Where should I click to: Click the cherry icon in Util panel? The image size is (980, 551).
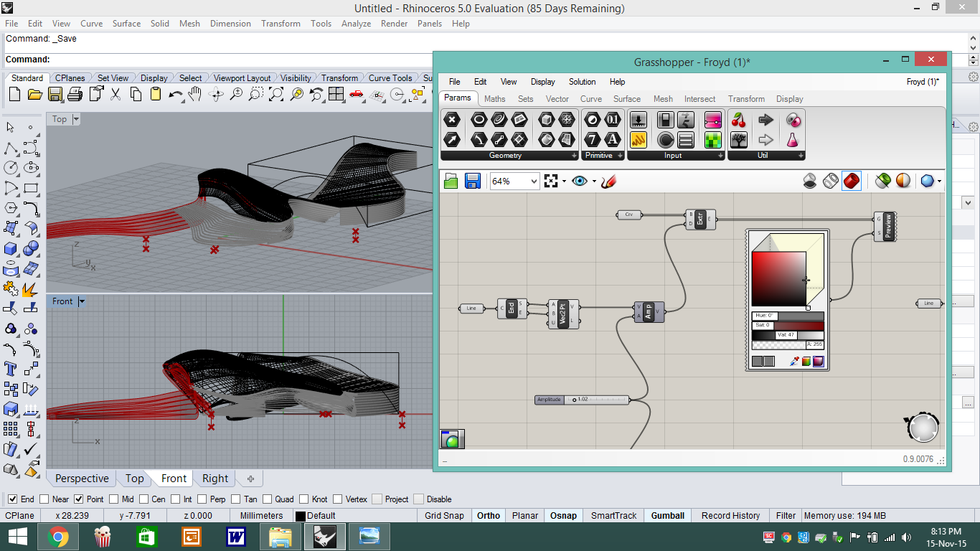[x=739, y=120]
